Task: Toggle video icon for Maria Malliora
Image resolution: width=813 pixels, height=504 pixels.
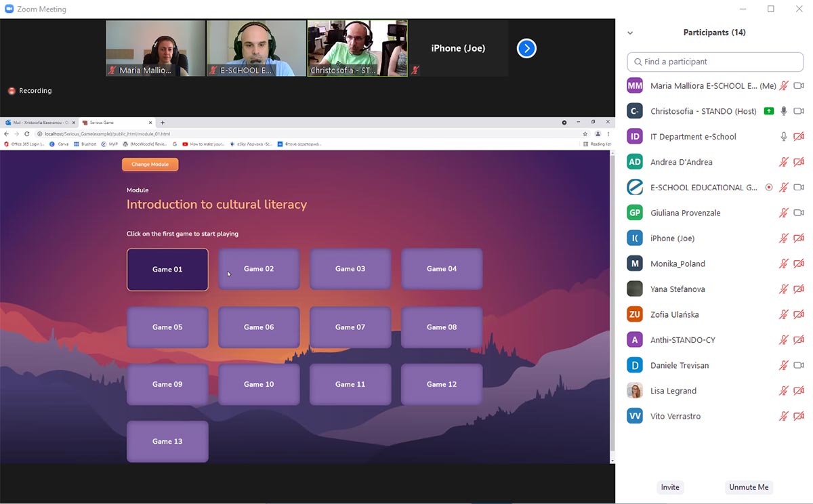Action: [x=799, y=86]
